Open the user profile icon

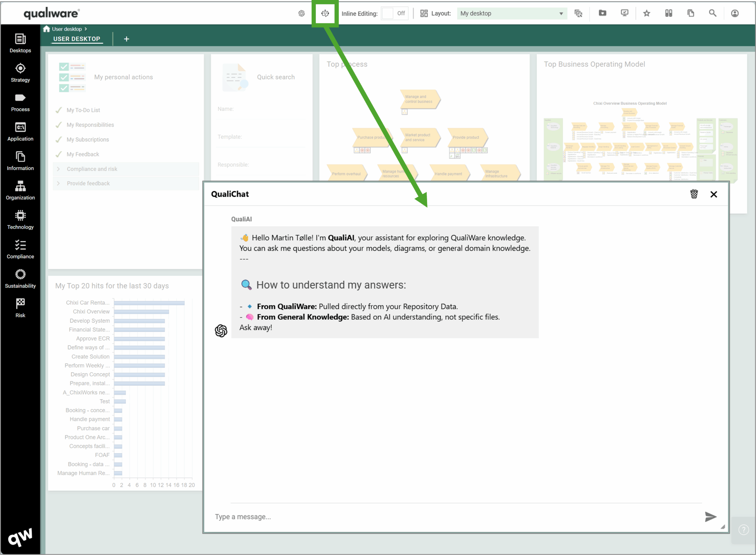pos(734,13)
